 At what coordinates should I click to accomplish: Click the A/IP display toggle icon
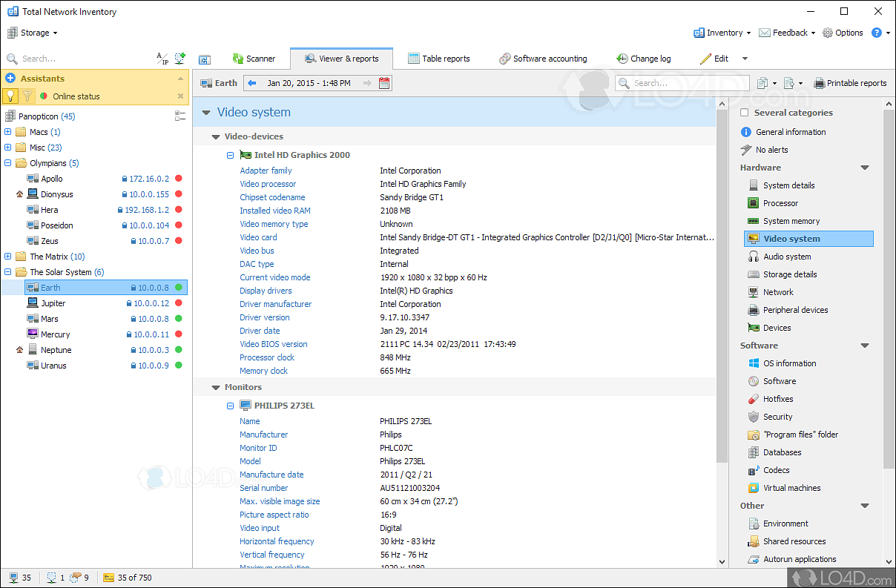(162, 59)
